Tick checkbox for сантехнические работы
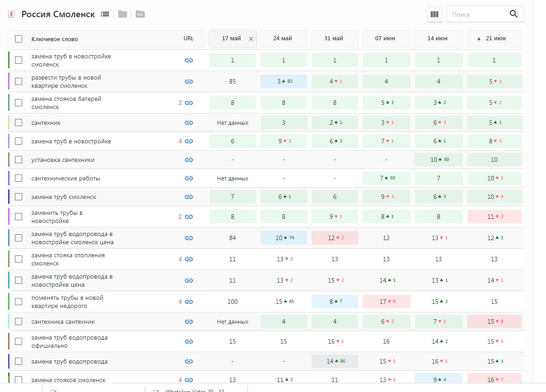 click(19, 178)
